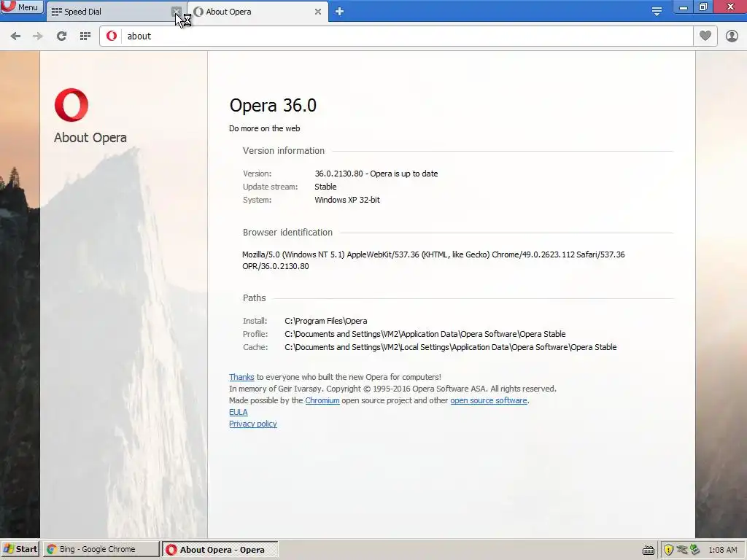
Task: Click the Profile path text
Action: (x=425, y=334)
